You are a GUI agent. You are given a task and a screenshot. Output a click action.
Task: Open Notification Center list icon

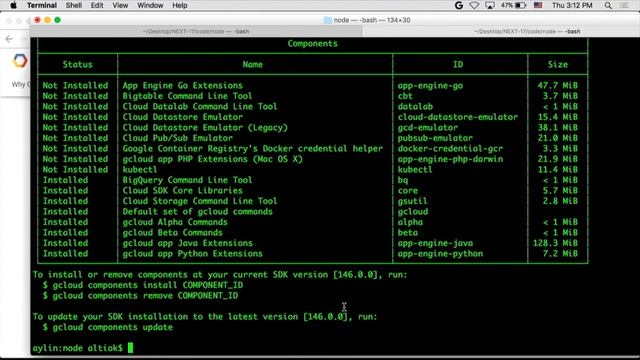(624, 5)
